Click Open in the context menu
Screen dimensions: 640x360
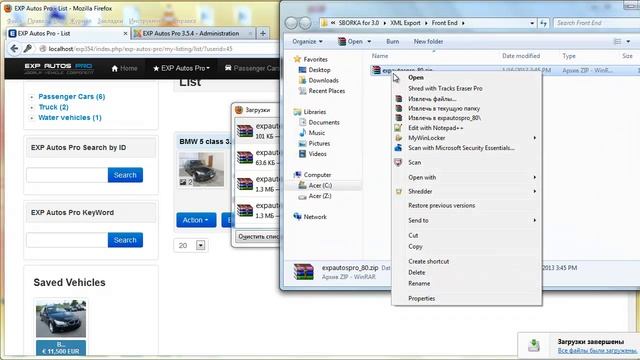click(x=416, y=77)
